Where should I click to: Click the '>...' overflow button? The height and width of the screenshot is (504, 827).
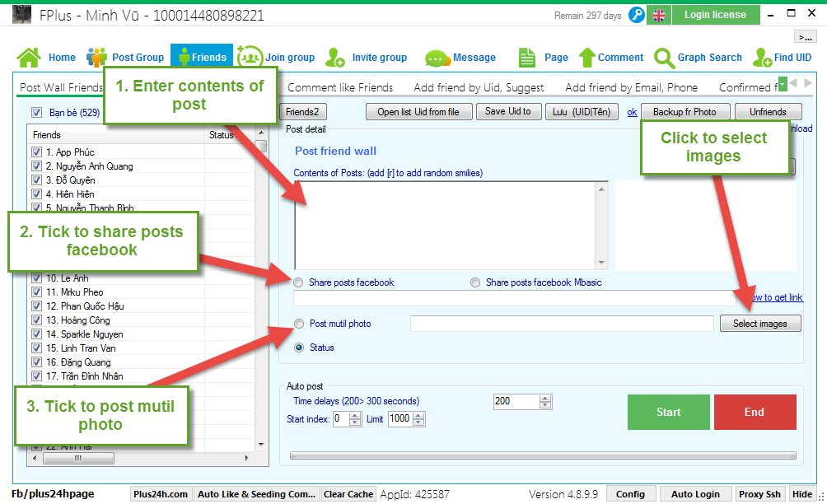pos(806,36)
